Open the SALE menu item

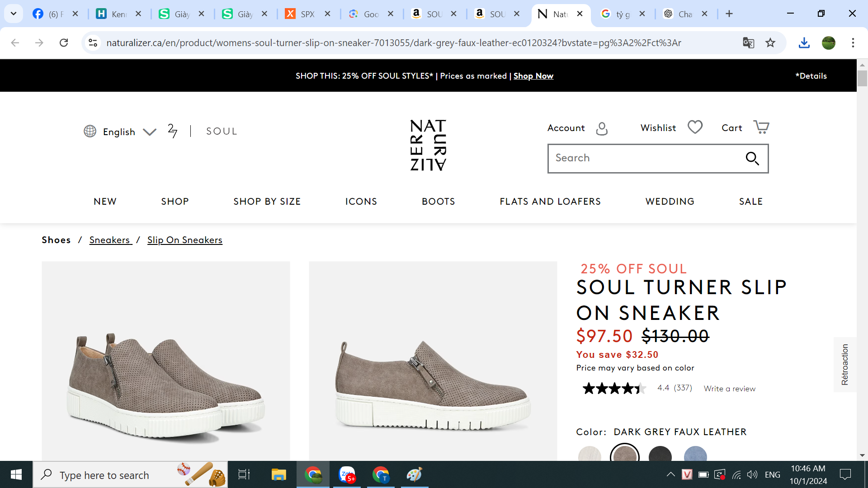(x=750, y=202)
